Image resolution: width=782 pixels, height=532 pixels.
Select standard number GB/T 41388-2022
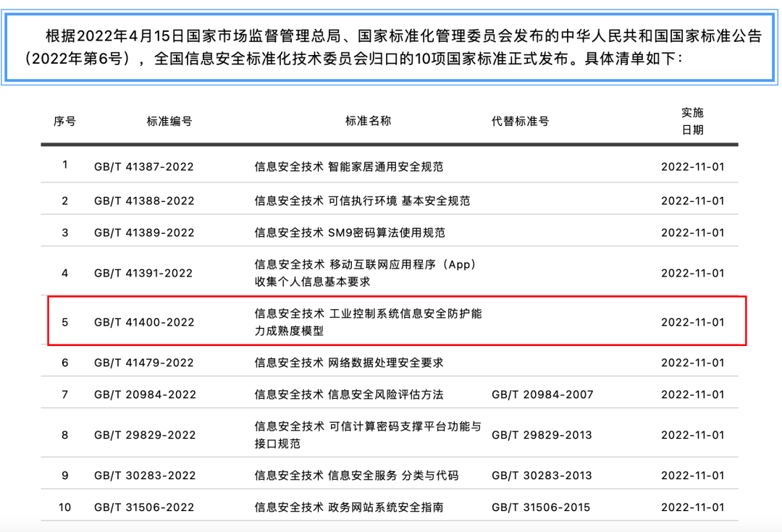[x=144, y=200]
